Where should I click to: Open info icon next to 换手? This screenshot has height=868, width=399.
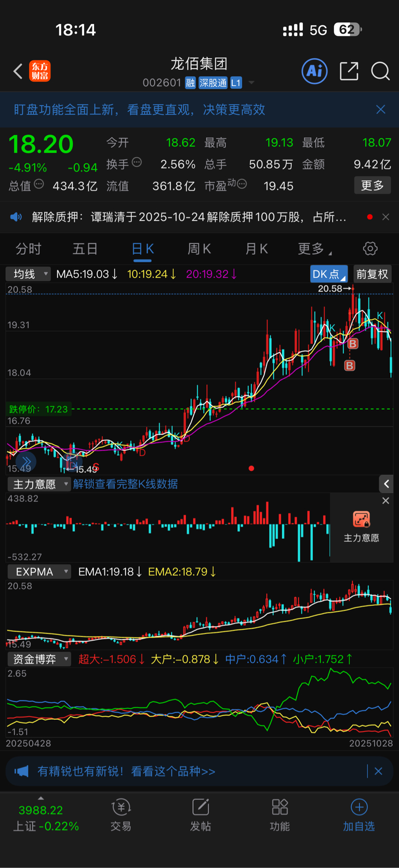137,162
